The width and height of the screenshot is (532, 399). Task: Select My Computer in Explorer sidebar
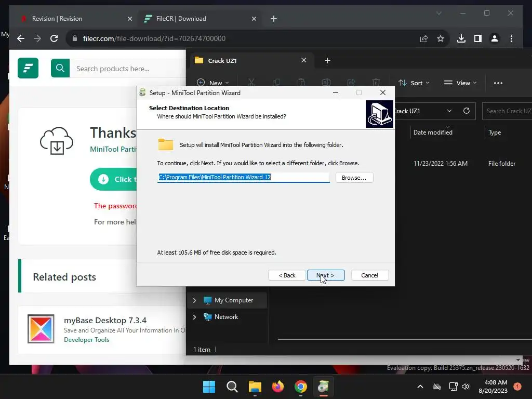pyautogui.click(x=234, y=300)
